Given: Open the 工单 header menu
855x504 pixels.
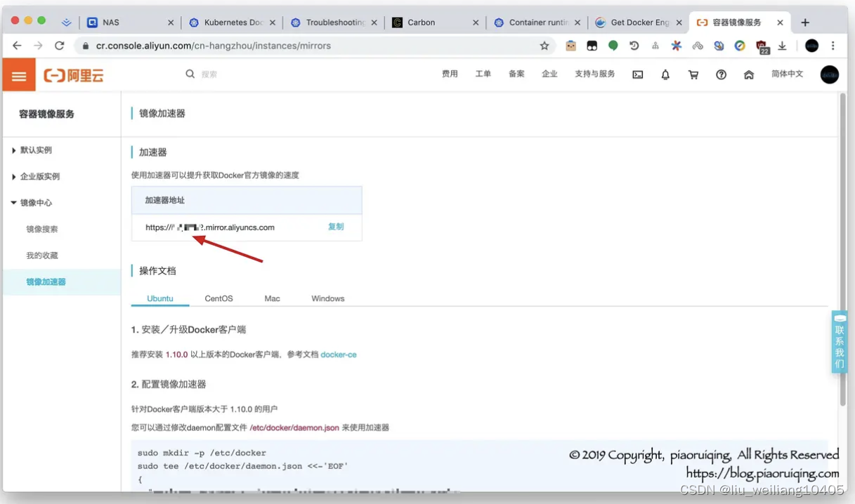Looking at the screenshot, I should [483, 74].
